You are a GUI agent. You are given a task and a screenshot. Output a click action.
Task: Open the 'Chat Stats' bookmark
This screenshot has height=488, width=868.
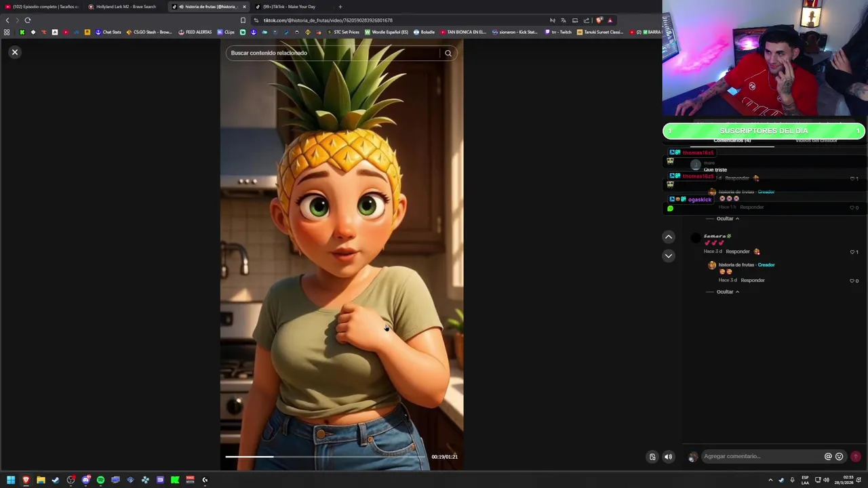[x=108, y=32]
